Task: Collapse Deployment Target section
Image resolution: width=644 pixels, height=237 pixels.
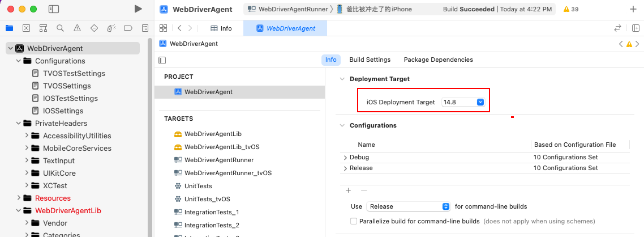Action: (342, 79)
